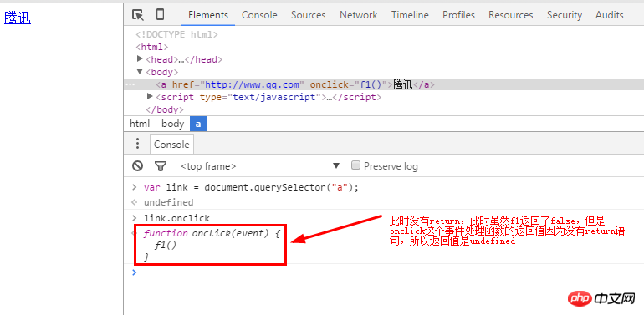
Task: Click the ellipsis actions on the selected anchor row
Action: pyautogui.click(x=130, y=84)
